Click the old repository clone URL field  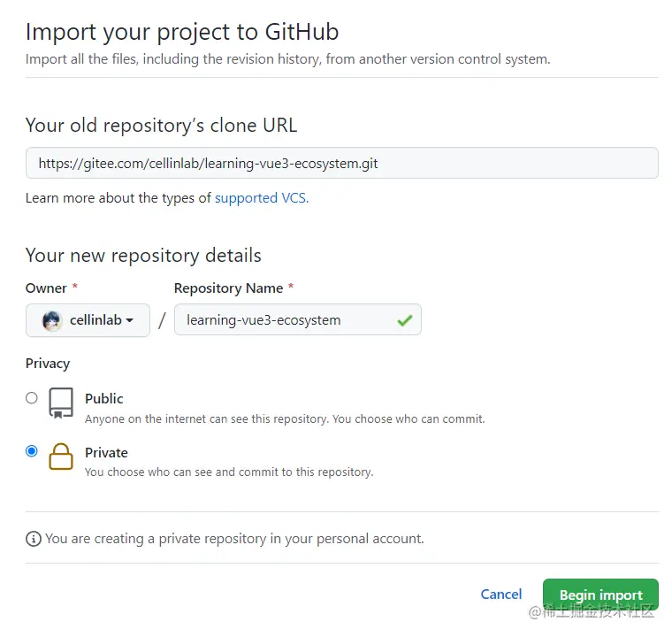point(341,163)
